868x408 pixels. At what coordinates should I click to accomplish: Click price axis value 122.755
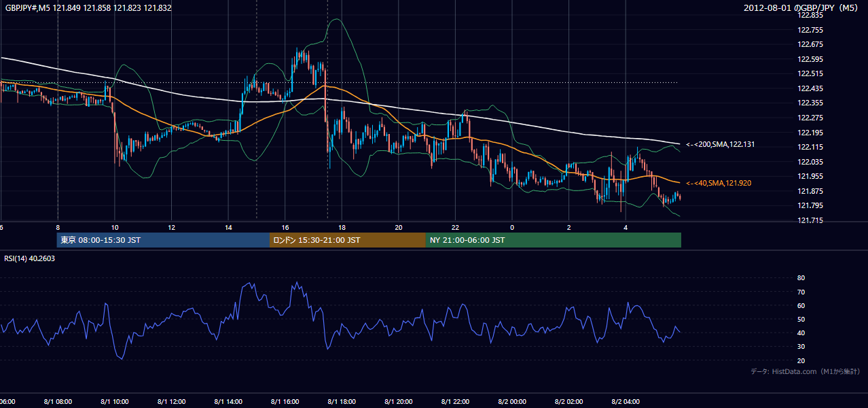point(810,30)
